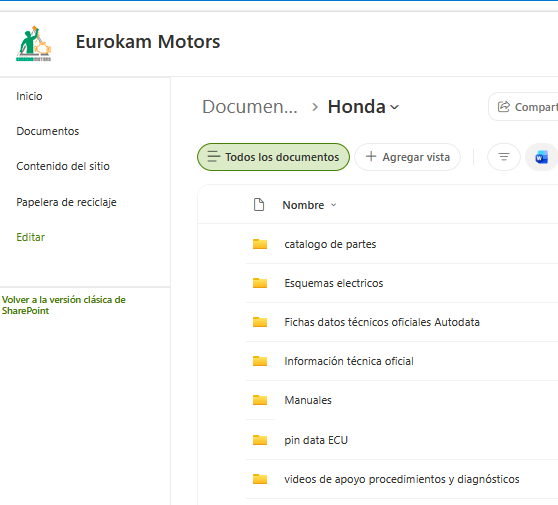Click the catalogo de partes folder icon
The image size is (558, 505).
[x=260, y=244]
